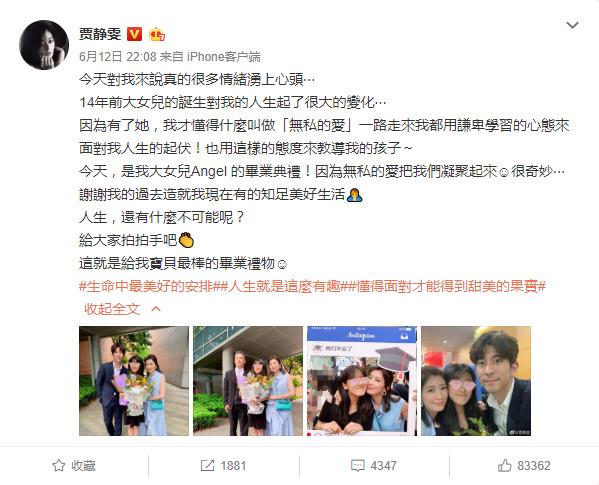This screenshot has height=485, width=599.
Task: Open the post options chevron menu
Action: click(572, 25)
